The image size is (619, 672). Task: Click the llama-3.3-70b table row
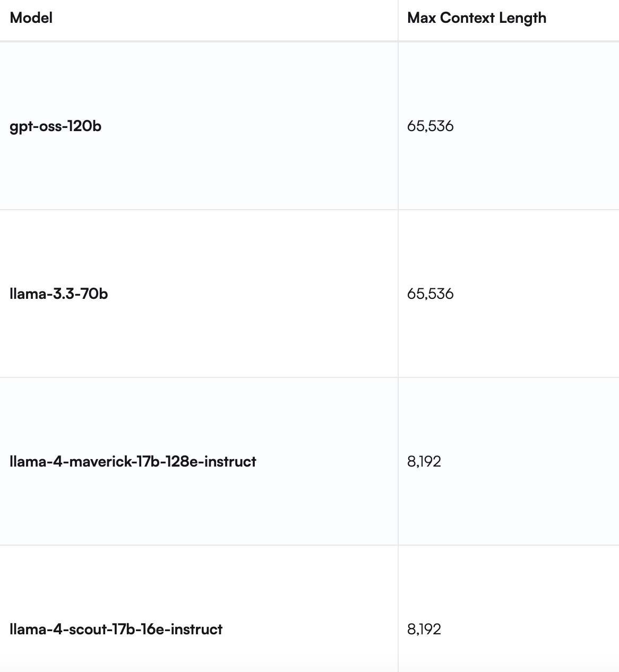309,294
